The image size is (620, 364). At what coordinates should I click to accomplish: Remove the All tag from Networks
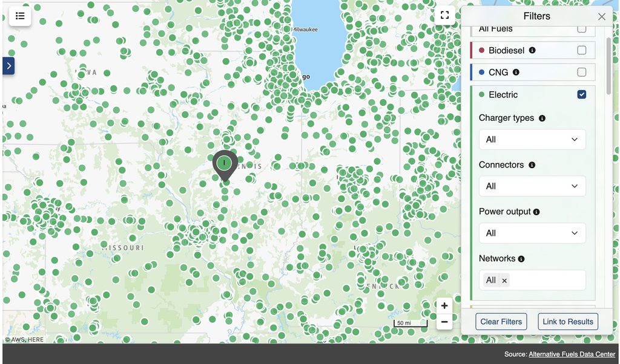tap(504, 281)
